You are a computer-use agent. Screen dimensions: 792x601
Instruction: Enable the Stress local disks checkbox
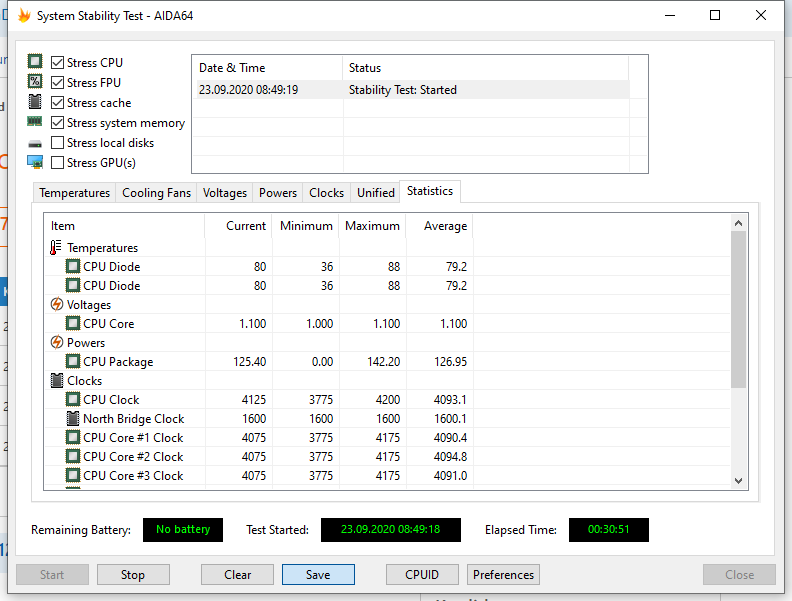(58, 143)
